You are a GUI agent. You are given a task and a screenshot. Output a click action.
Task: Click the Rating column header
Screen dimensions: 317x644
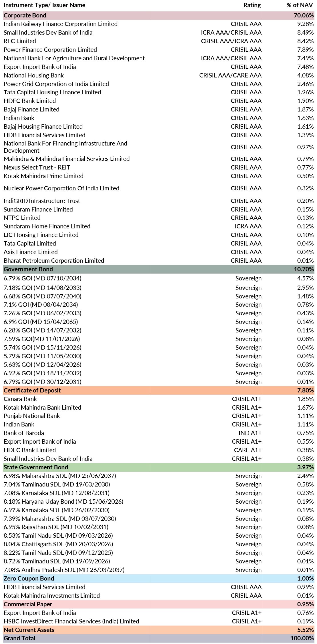[252, 5]
